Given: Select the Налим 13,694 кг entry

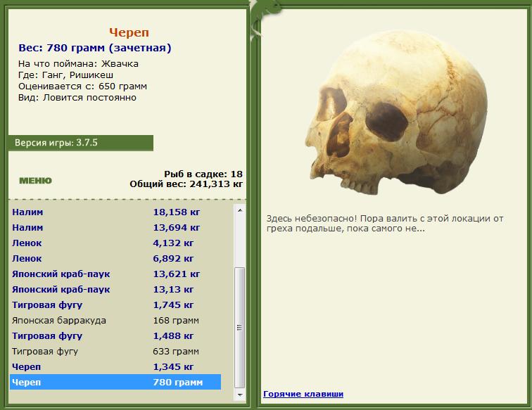Looking at the screenshot, I should (115, 228).
